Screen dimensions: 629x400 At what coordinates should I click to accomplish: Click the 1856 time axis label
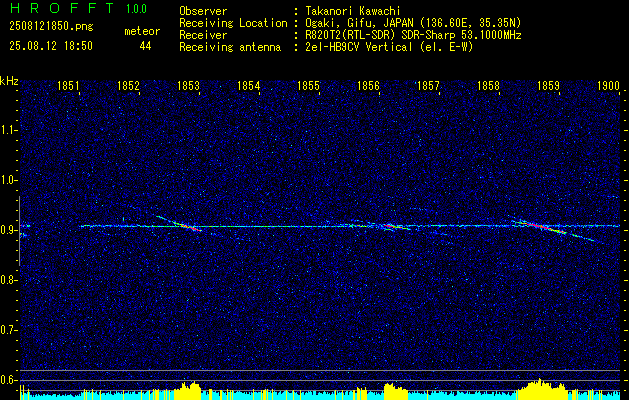tap(368, 86)
